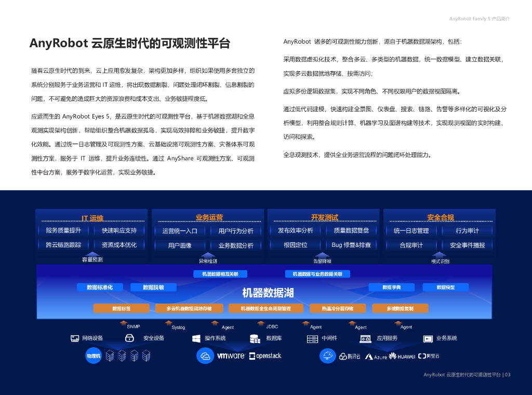Click the 机器数据全生命周期管理 orange tag
This screenshot has height=395, width=532.
[266, 308]
